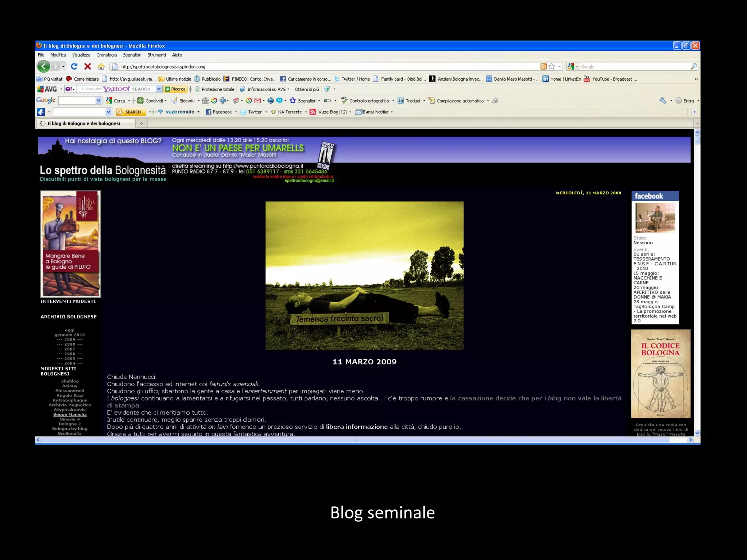This screenshot has height=560, width=747.
Task: Click the Ricerca button in AVG toolbar
Action: (175, 89)
